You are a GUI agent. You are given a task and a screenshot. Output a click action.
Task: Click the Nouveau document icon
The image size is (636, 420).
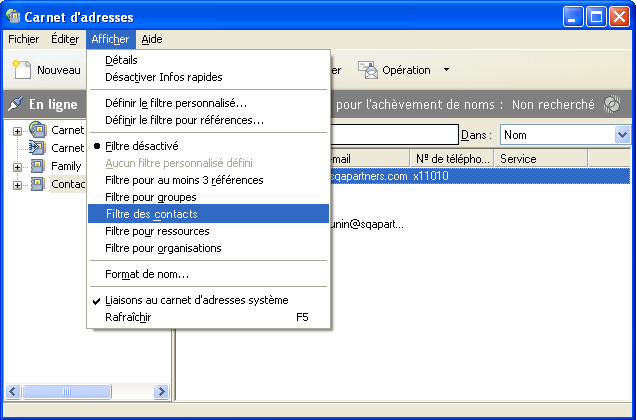pos(21,69)
